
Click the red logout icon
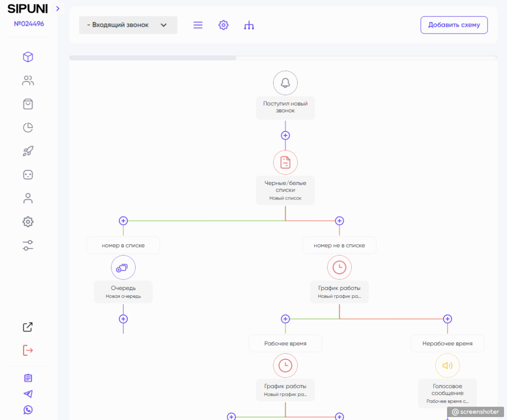pos(28,350)
